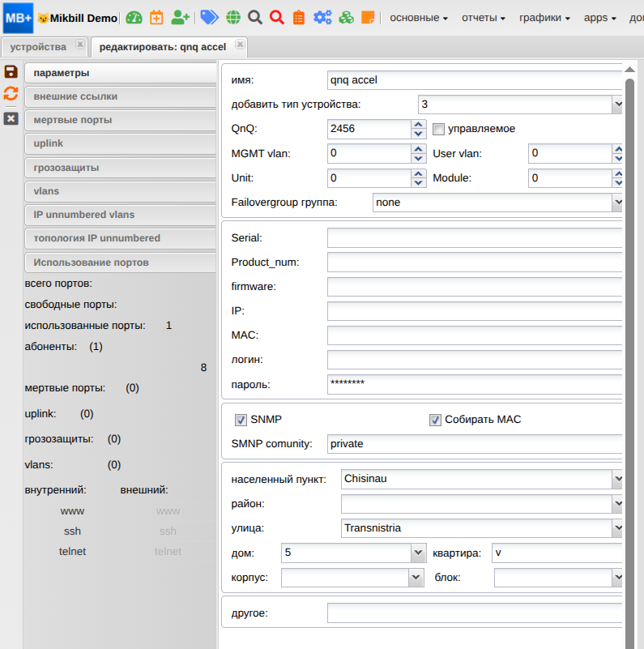Click the blue tags icon
The width and height of the screenshot is (644, 649).
click(x=209, y=17)
